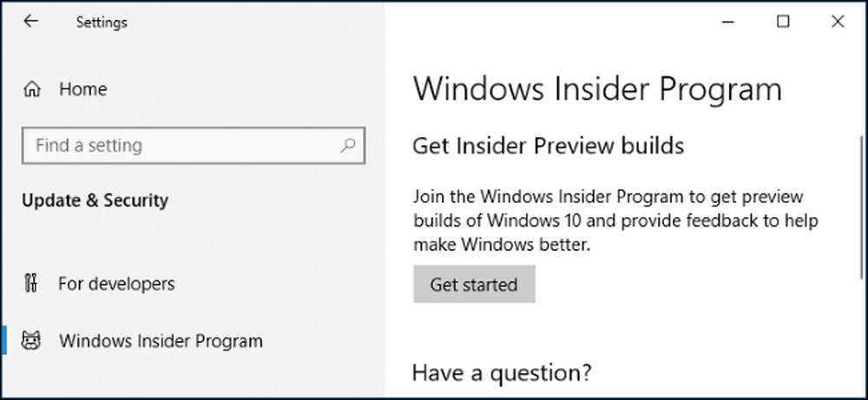Image resolution: width=868 pixels, height=400 pixels.
Task: Open the For developers section
Action: (116, 283)
